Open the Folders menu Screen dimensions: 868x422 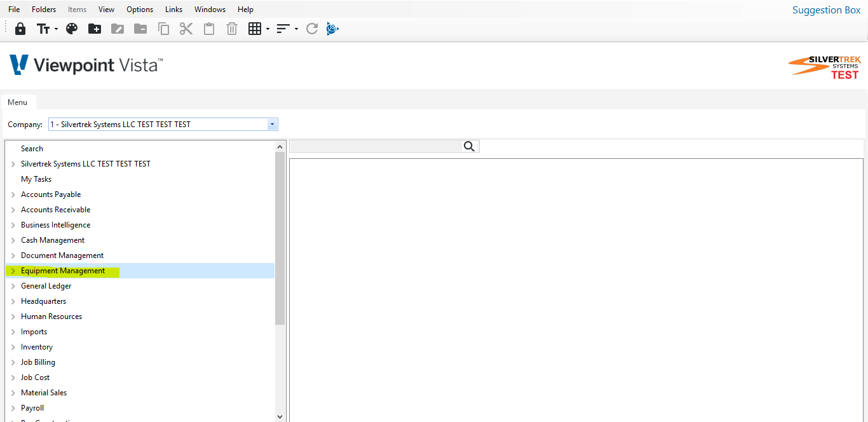coord(44,10)
